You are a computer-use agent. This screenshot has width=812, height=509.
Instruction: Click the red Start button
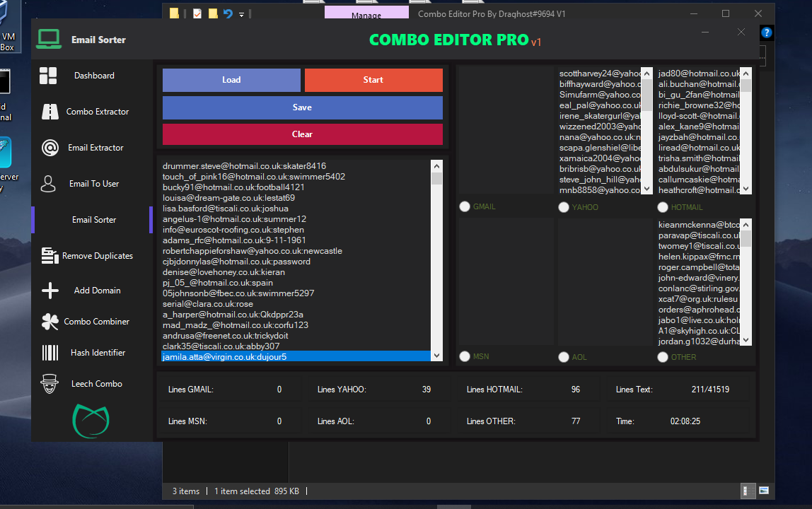click(x=373, y=80)
